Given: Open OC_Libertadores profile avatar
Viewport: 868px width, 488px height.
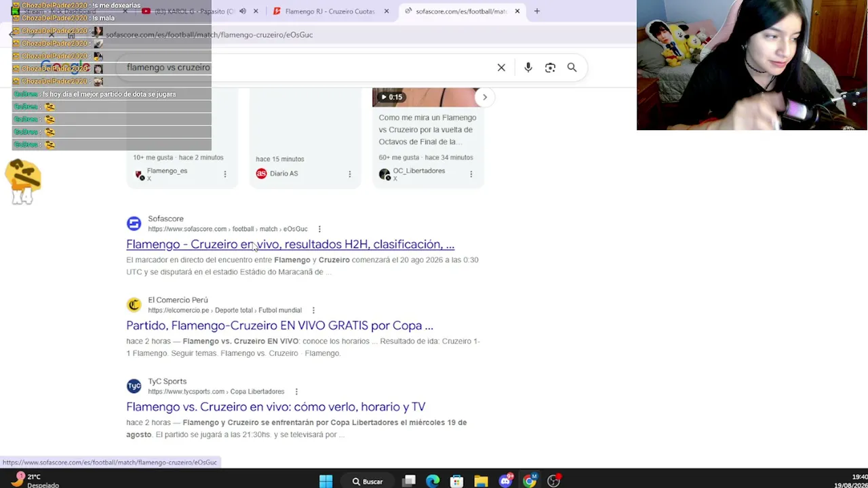Looking at the screenshot, I should 384,174.
